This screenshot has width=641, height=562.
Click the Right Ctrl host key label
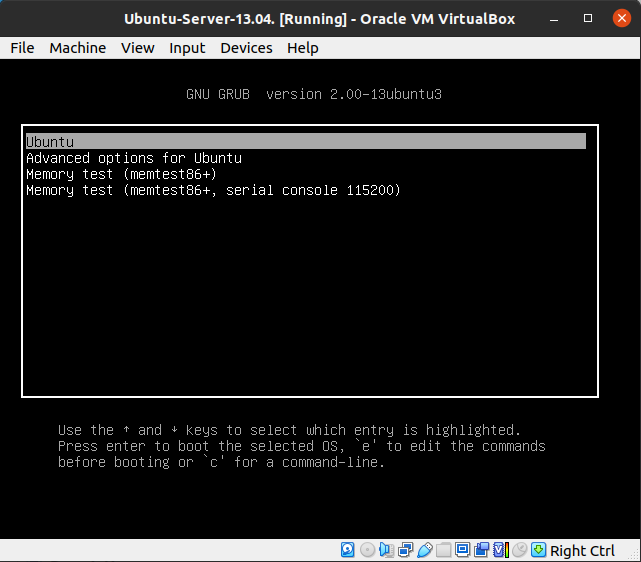tap(582, 550)
